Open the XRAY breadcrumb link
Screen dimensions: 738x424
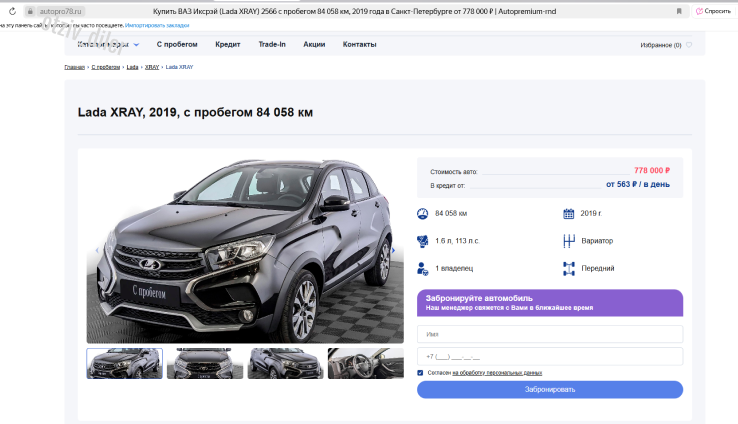[152, 67]
